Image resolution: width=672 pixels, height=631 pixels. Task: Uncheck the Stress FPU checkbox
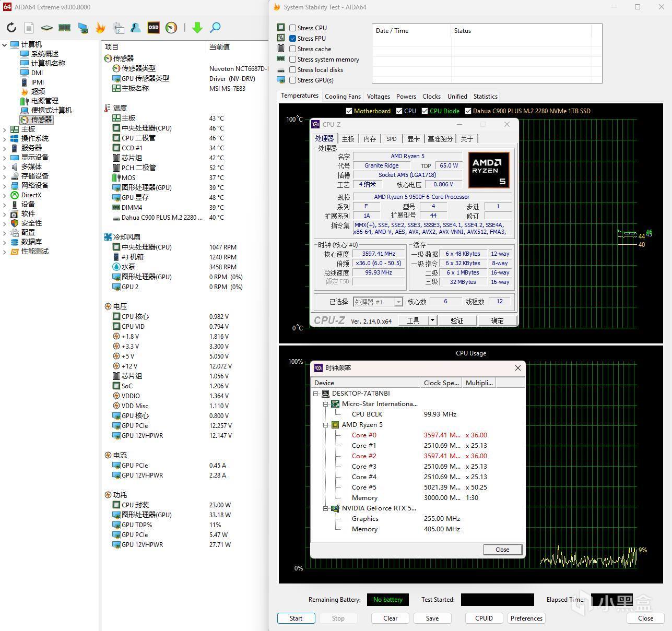click(x=293, y=39)
